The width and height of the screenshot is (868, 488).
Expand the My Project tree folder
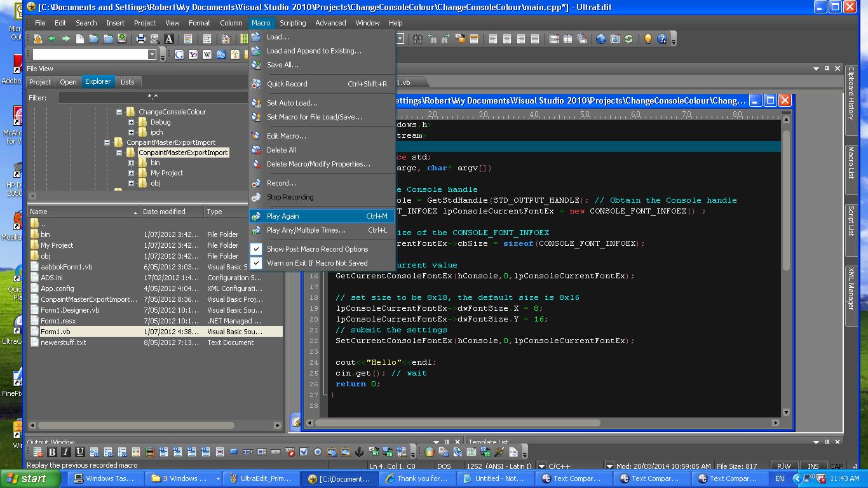[x=131, y=173]
